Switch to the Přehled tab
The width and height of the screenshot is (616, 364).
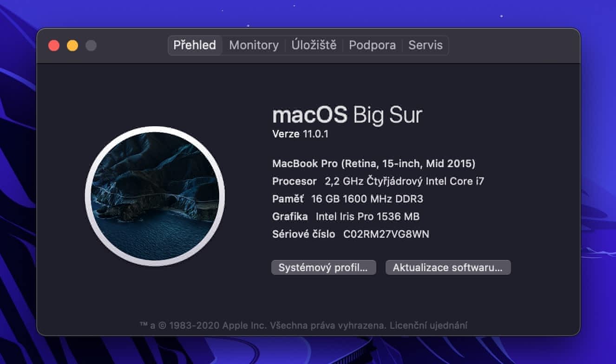click(195, 45)
